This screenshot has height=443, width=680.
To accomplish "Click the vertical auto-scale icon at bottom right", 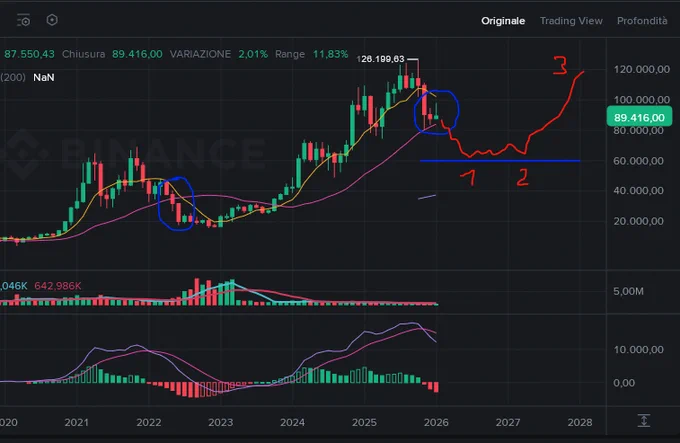I will click(x=644, y=420).
